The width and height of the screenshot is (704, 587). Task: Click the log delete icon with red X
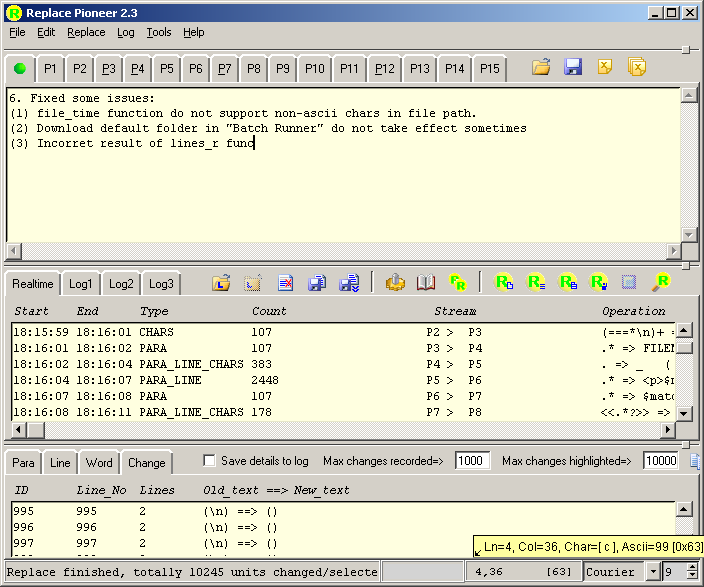pos(285,283)
